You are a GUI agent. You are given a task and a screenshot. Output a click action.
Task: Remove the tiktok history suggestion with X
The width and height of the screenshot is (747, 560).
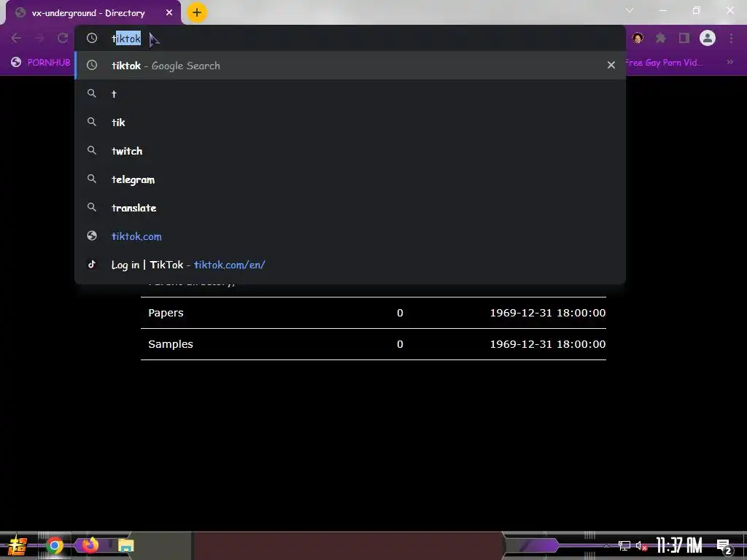pyautogui.click(x=611, y=65)
